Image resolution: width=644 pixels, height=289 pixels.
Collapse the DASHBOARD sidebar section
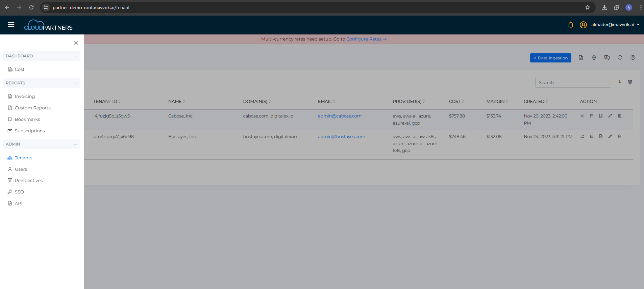point(75,56)
